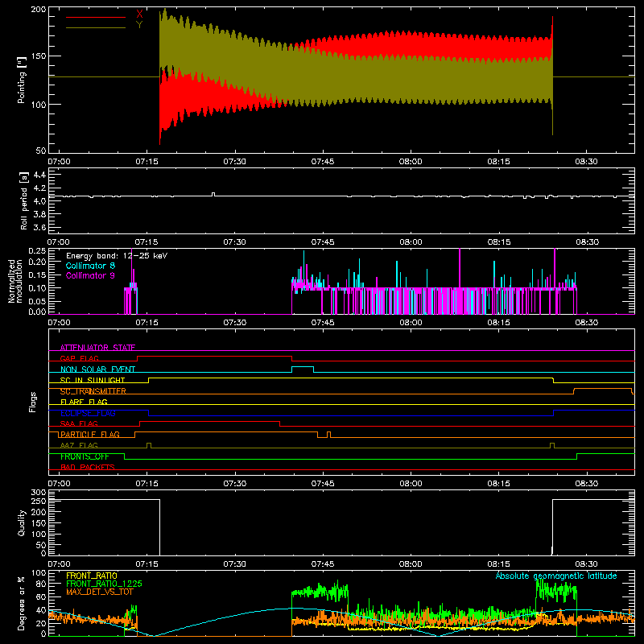Click the BAD_PACKETS flag label
This screenshot has width=644, height=644.
pos(88,467)
